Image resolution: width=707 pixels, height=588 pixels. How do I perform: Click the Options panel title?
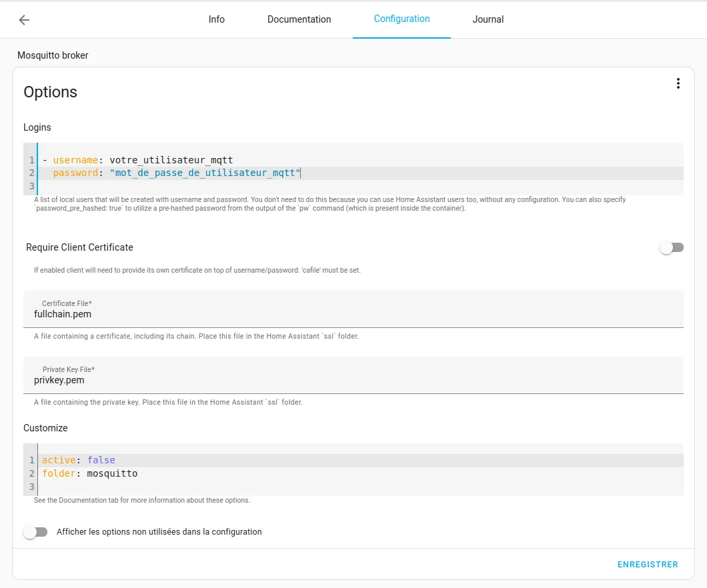click(50, 92)
